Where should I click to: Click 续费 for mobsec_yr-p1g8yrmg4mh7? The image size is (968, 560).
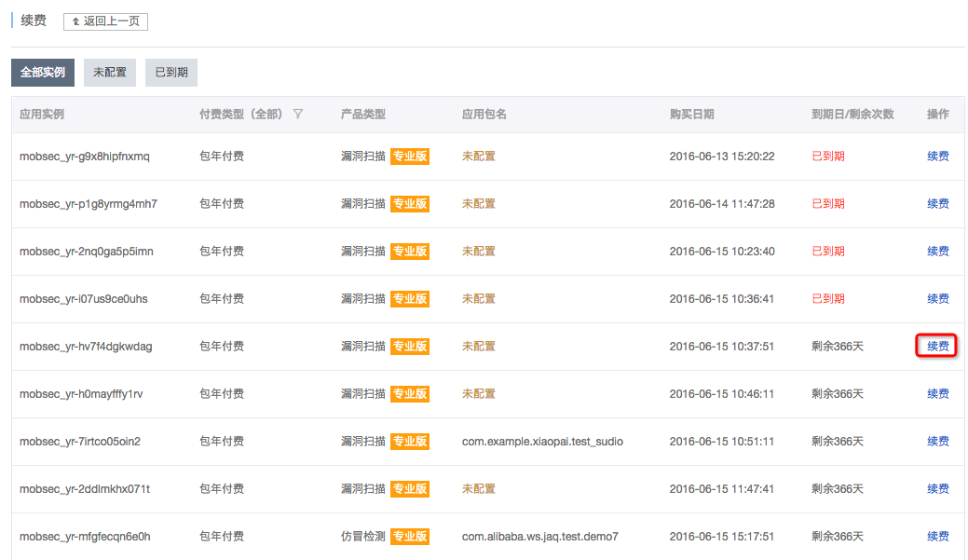click(x=937, y=204)
